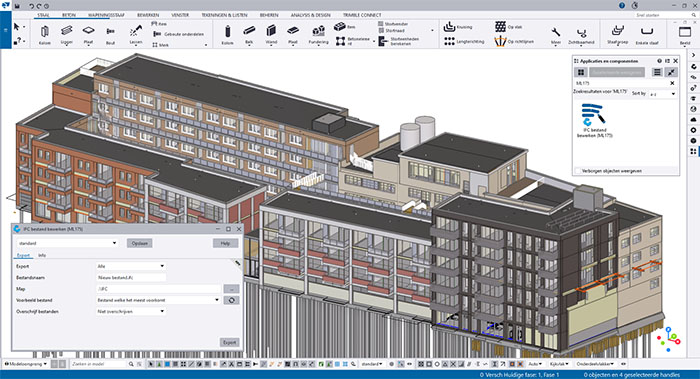Open the Overschrijf bestanden dropdown

[131, 311]
